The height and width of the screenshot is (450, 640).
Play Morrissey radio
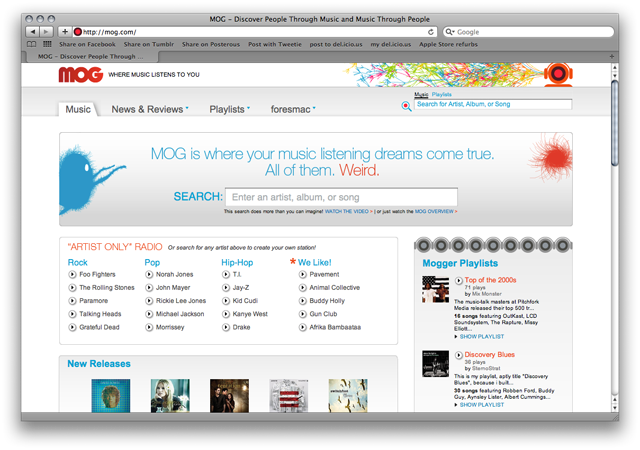[x=149, y=327]
